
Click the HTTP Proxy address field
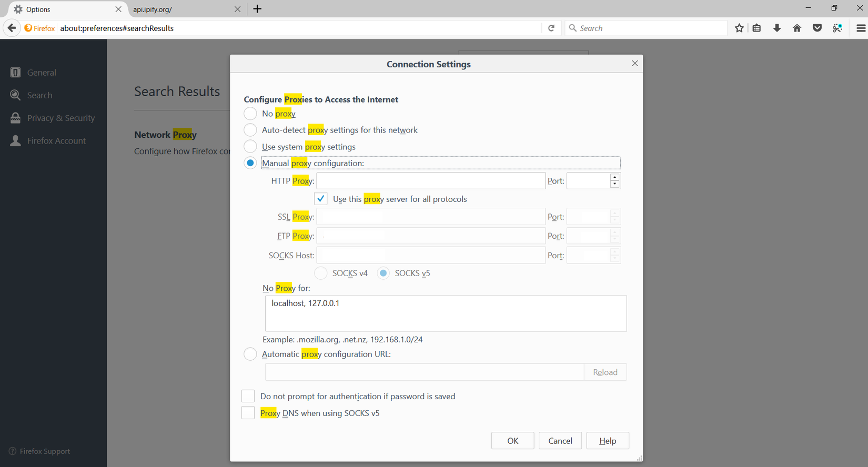430,181
